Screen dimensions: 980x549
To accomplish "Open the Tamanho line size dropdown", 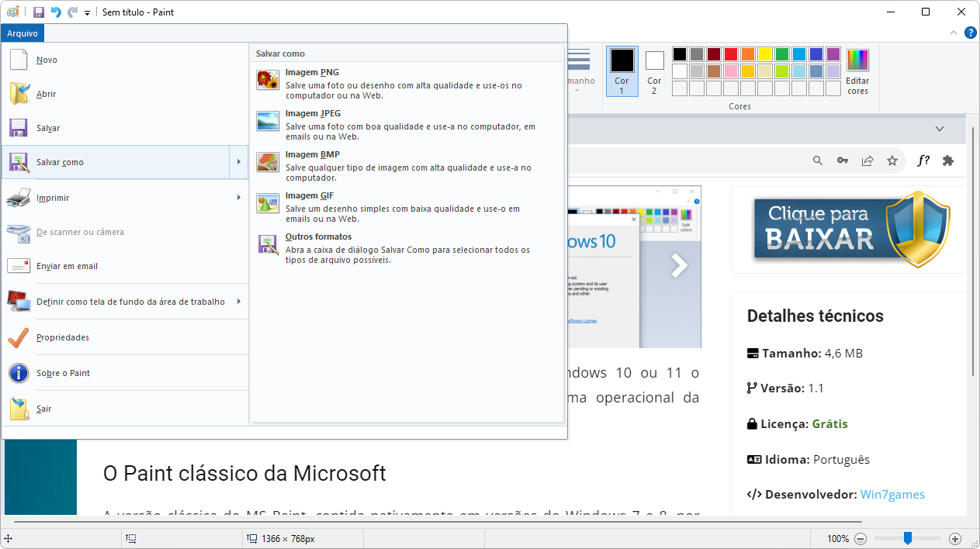I will 580,71.
